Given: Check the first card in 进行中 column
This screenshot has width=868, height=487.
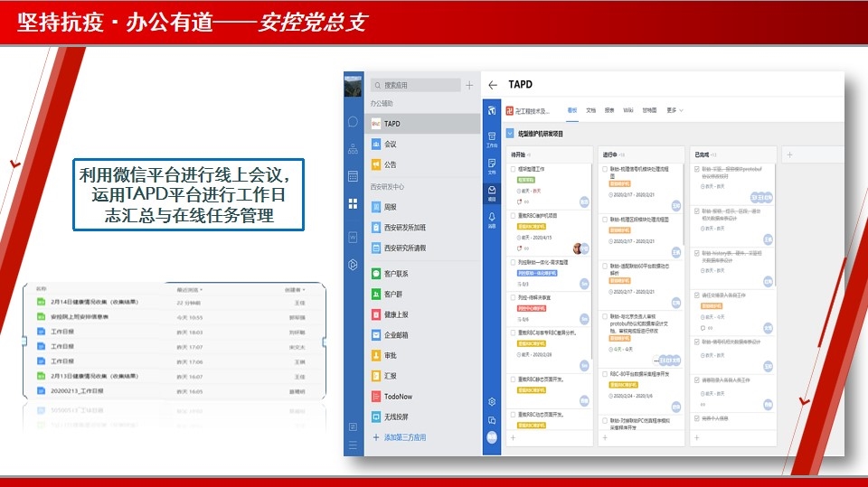Looking at the screenshot, I should coord(605,169).
